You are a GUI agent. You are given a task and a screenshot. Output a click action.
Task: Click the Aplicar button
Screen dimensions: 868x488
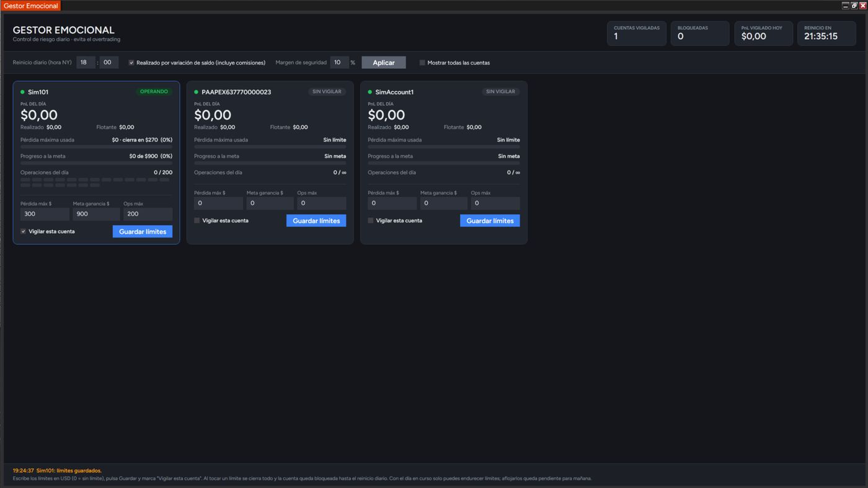(x=384, y=63)
